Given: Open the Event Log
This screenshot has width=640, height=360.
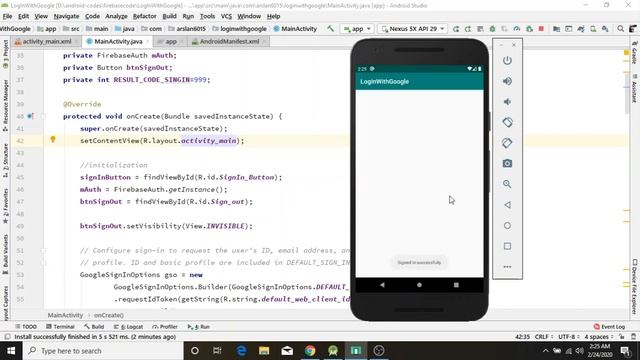Looking at the screenshot, I should pyautogui.click(x=609, y=327).
